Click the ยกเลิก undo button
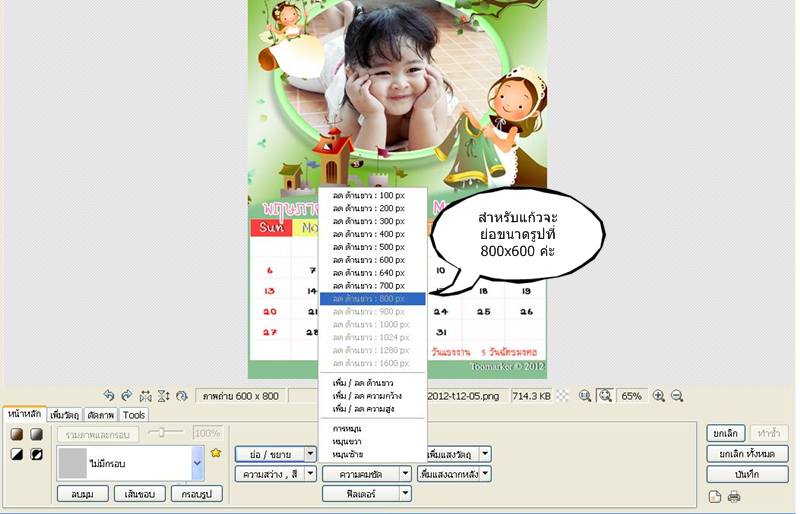This screenshot has width=800, height=514. pyautogui.click(x=726, y=433)
